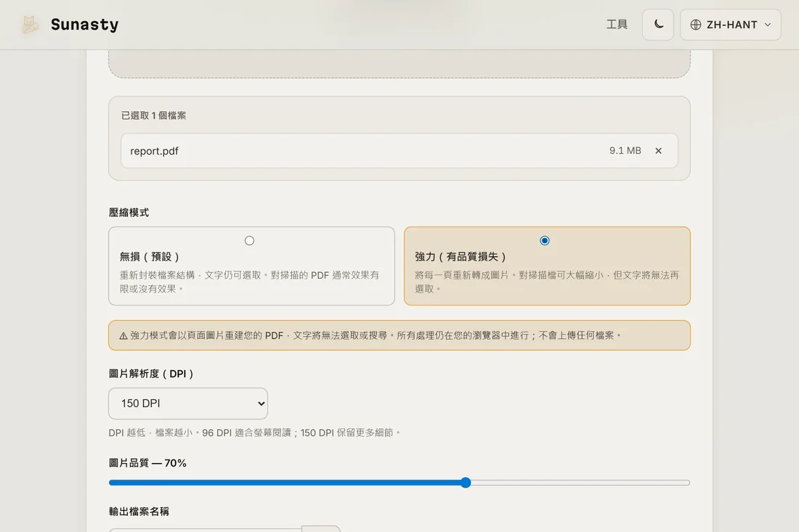The width and height of the screenshot is (799, 532).
Task: Open the Sunasty home title link
Action: (84, 25)
